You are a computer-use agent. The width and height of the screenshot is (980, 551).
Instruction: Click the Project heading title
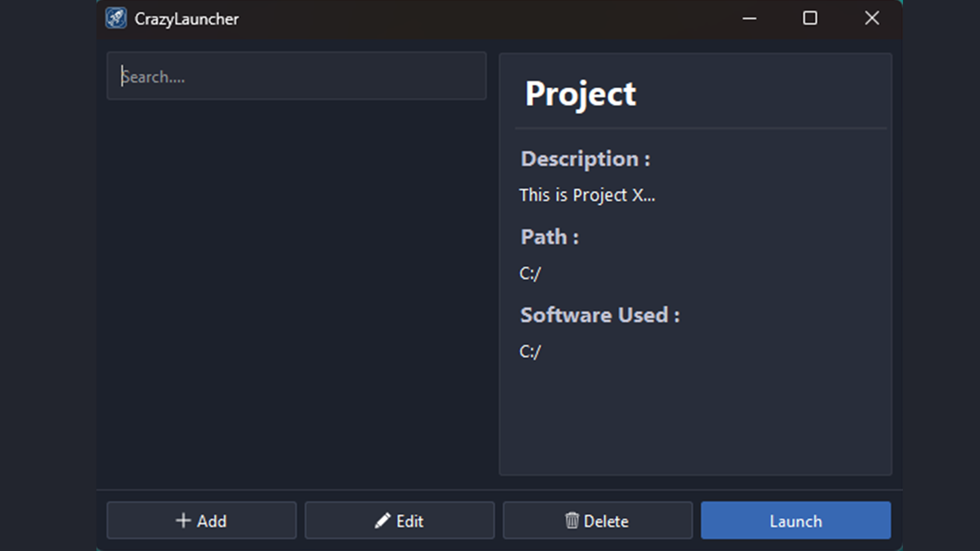[580, 94]
